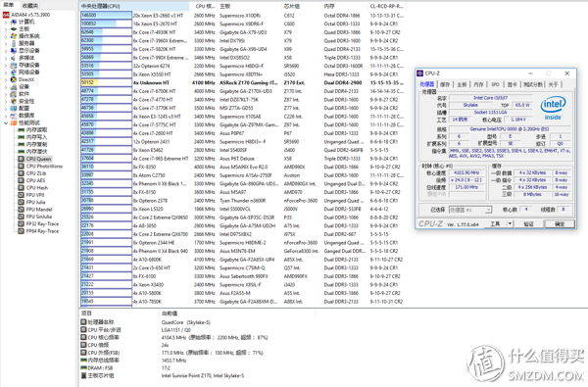Click the FPU VP8 benchmark icon
588x387 pixels.
(x=22, y=195)
